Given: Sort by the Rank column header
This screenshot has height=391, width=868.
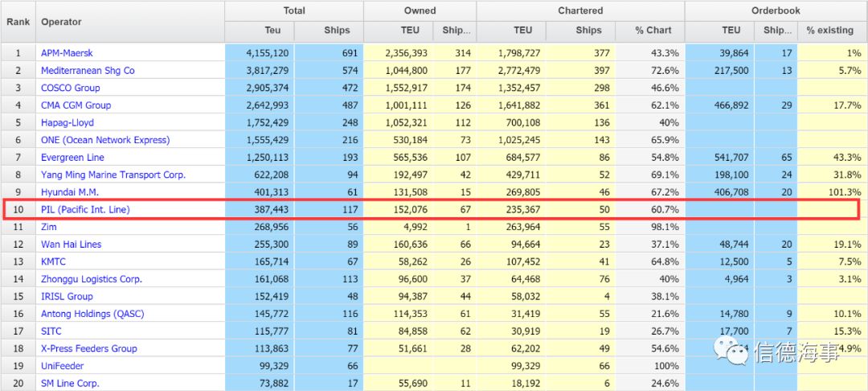Looking at the screenshot, I should tap(18, 22).
